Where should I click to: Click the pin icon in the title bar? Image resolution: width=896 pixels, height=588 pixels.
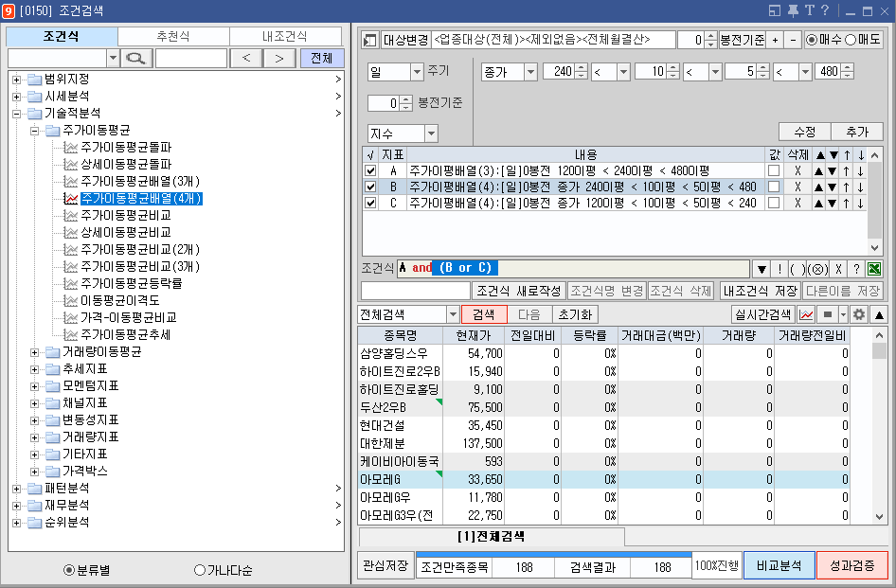(793, 10)
